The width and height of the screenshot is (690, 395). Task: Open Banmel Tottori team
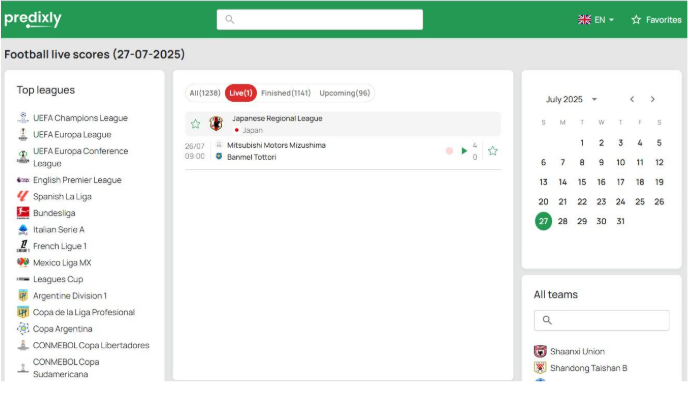pyautogui.click(x=252, y=157)
